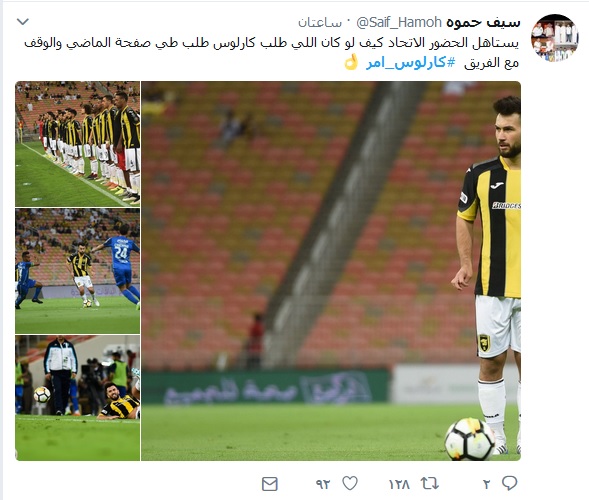Screen dimensions: 589x500
Task: Click the OK hand emoji in tweet
Action: (352, 62)
